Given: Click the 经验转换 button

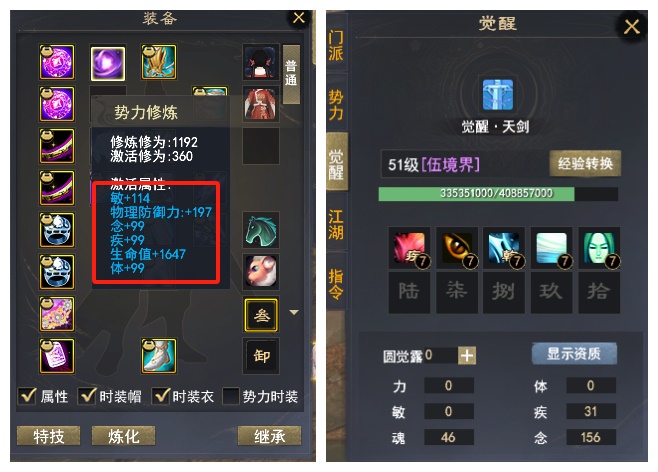Looking at the screenshot, I should pyautogui.click(x=585, y=163).
